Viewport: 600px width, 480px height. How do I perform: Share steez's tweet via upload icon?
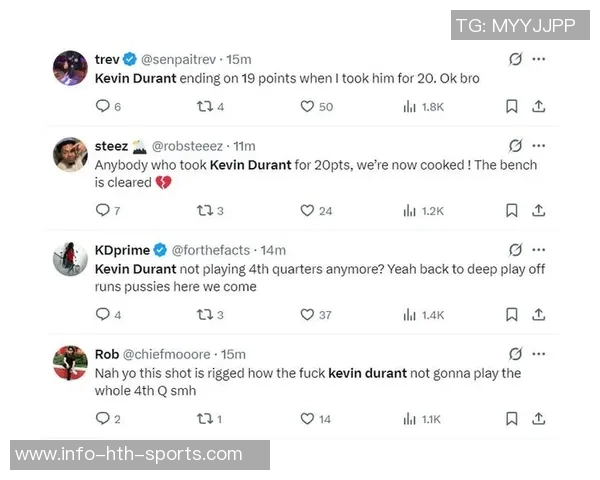[538, 210]
